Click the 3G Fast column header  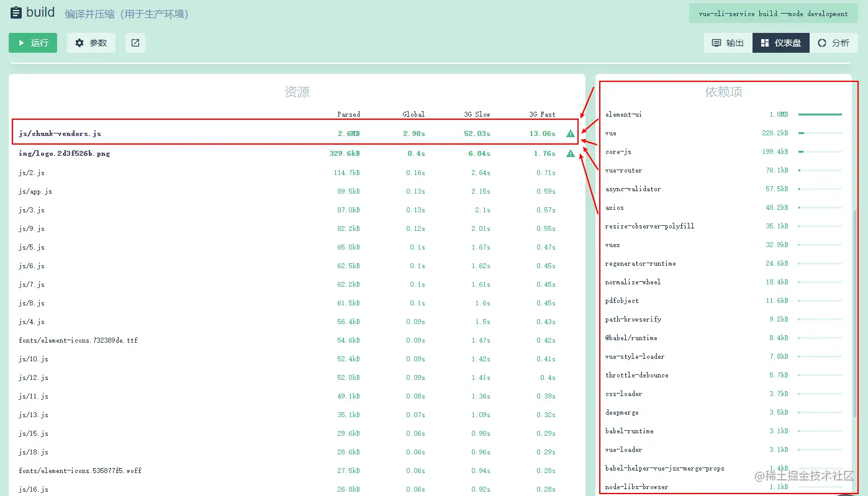pos(542,114)
